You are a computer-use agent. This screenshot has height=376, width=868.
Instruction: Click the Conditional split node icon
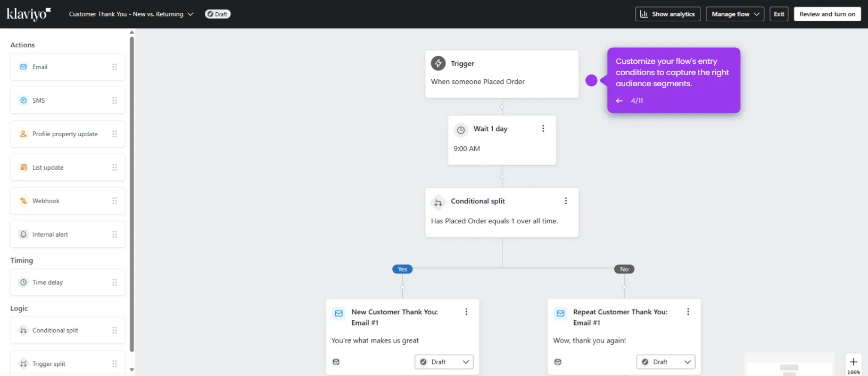point(438,202)
